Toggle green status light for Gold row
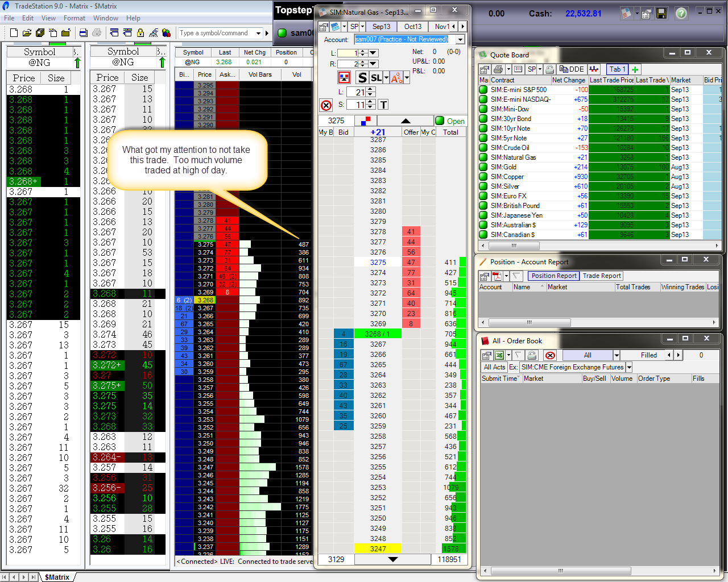The width and height of the screenshot is (728, 582). 483,167
